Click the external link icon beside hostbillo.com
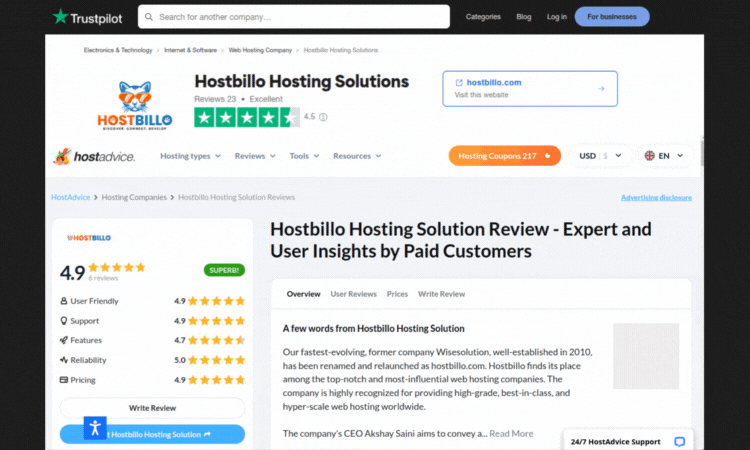This screenshot has height=450, width=750. (459, 82)
